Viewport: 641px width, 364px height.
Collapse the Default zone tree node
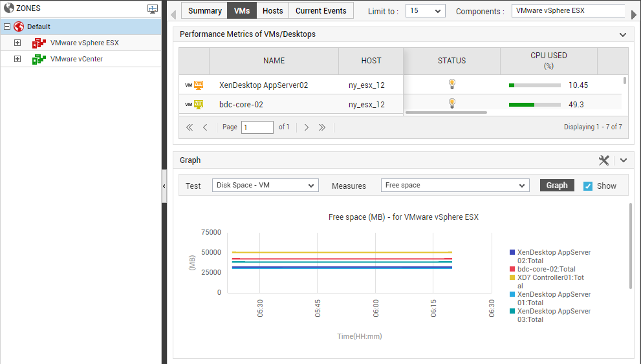tap(7, 27)
